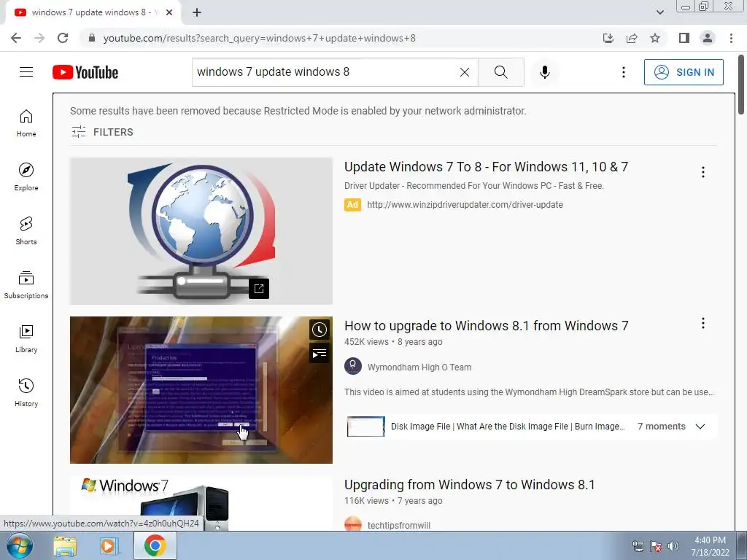Reload the page
This screenshot has width=747, height=560.
click(63, 38)
